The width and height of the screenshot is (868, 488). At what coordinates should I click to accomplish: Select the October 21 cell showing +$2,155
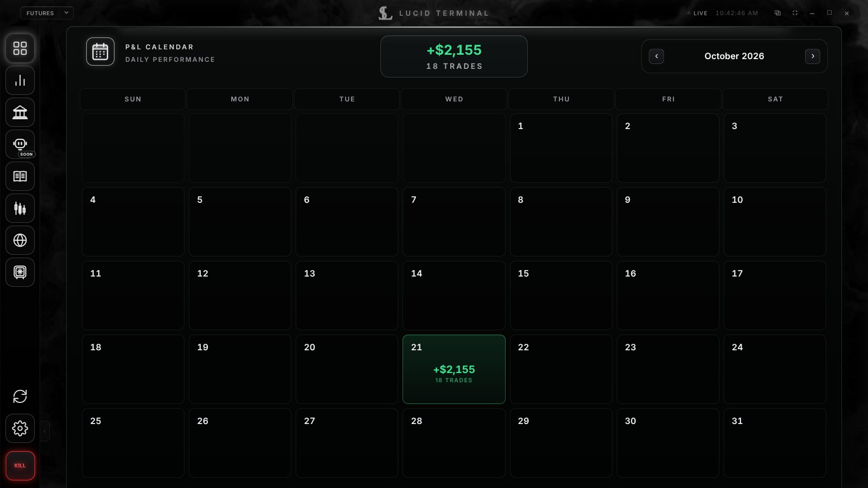(454, 369)
